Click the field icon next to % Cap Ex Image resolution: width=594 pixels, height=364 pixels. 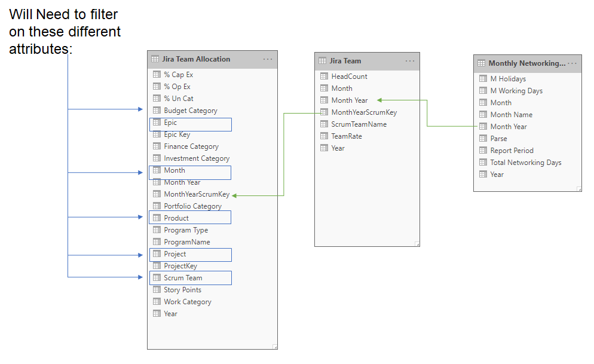[x=157, y=74]
